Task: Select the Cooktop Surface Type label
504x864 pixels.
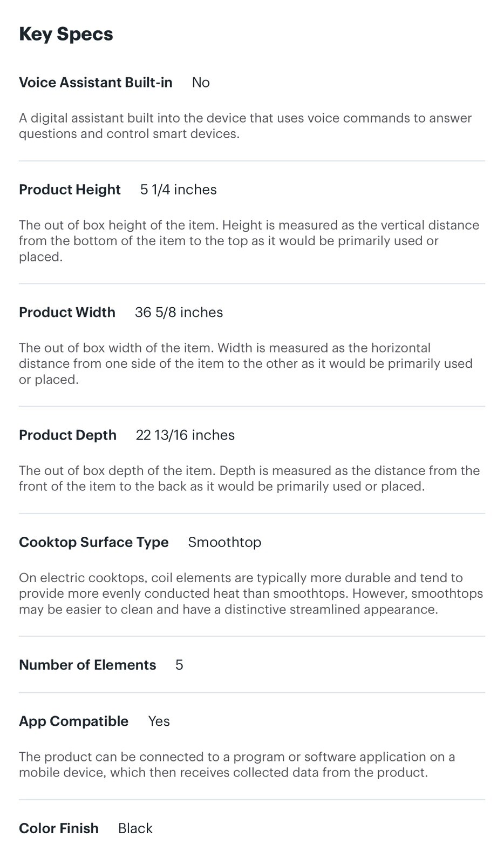Action: click(x=94, y=542)
